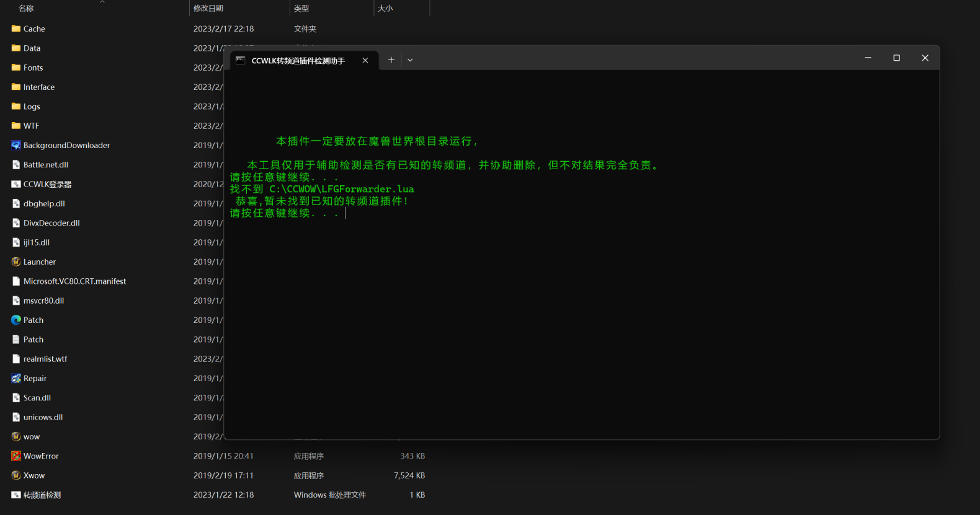Close the CCWLK转频道插件检测助手 tab
The width and height of the screenshot is (980, 515).
coord(365,60)
